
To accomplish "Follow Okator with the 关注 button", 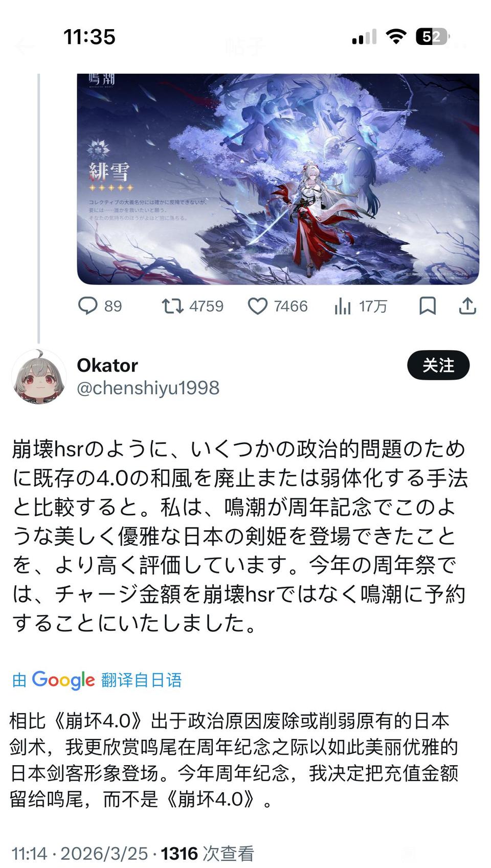I will [438, 366].
